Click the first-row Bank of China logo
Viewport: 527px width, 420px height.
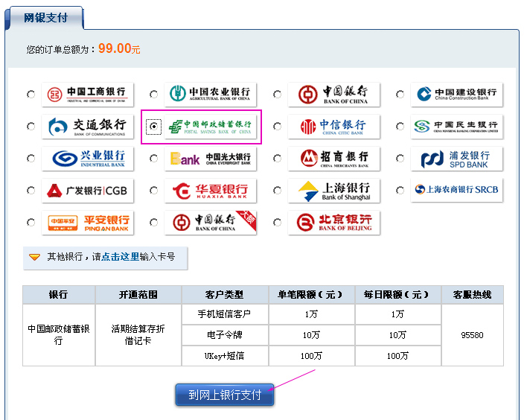tap(333, 95)
